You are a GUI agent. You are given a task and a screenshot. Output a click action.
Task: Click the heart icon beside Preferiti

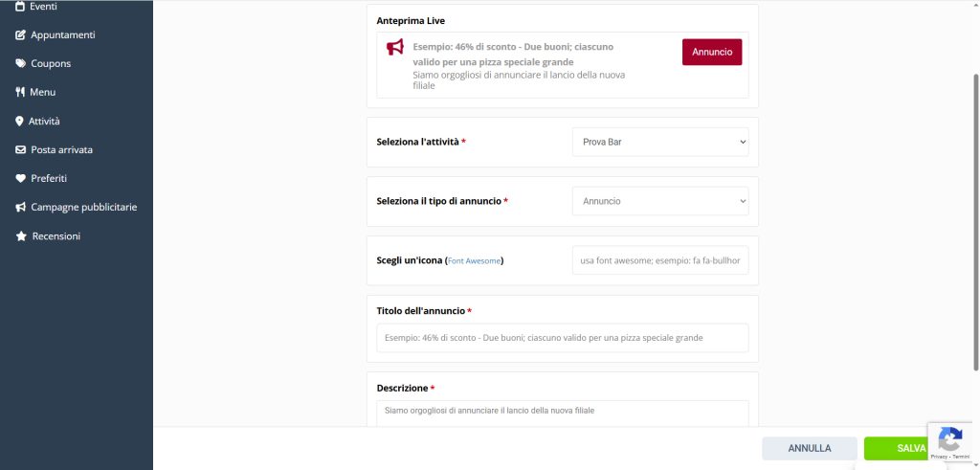[x=21, y=179]
